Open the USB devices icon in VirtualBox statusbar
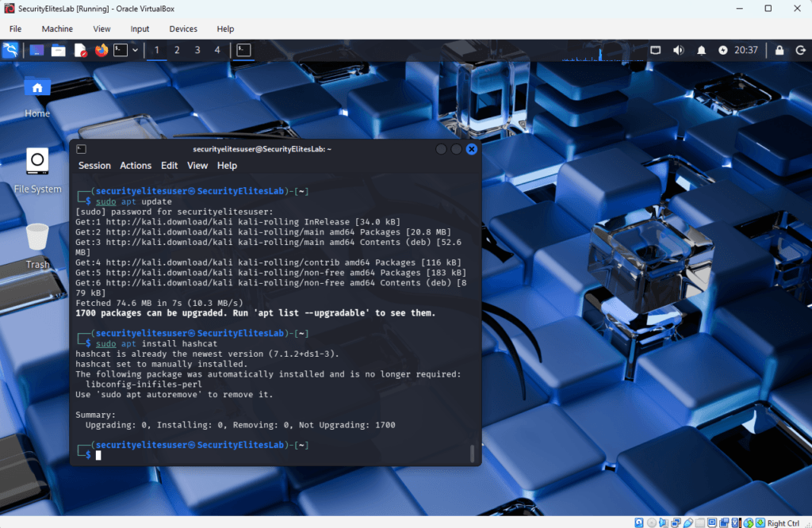812x528 pixels. (688, 522)
